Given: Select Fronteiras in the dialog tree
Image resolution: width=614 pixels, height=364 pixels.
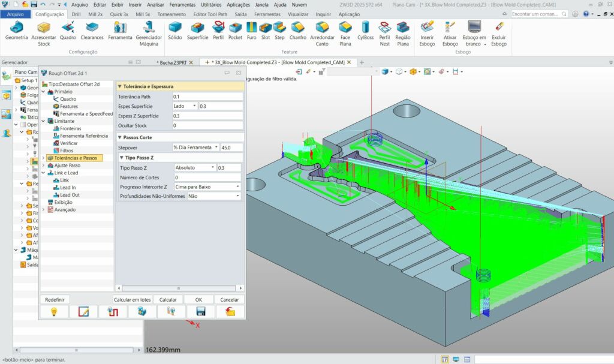Looking at the screenshot, I should pos(71,128).
